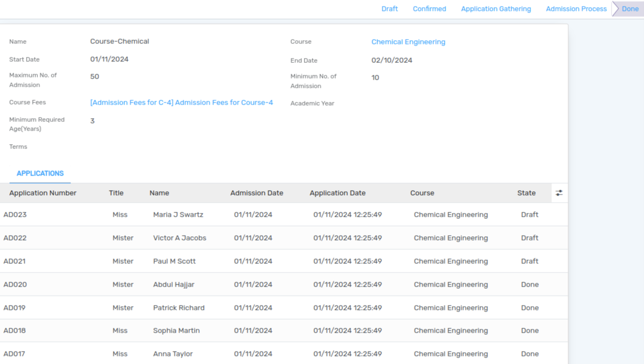644x364 pixels.
Task: Open Abdul Hajjar application AD020
Action: click(284, 284)
